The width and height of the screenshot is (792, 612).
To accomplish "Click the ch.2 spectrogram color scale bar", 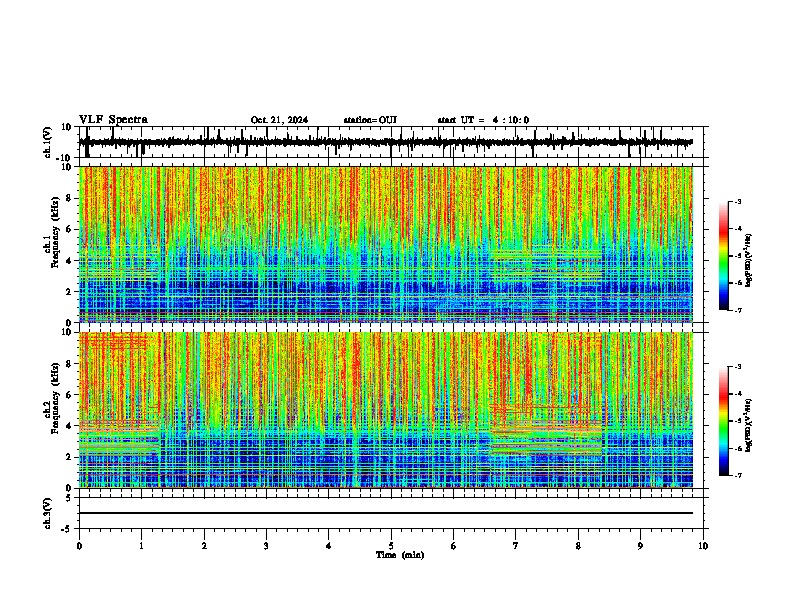I will [724, 421].
